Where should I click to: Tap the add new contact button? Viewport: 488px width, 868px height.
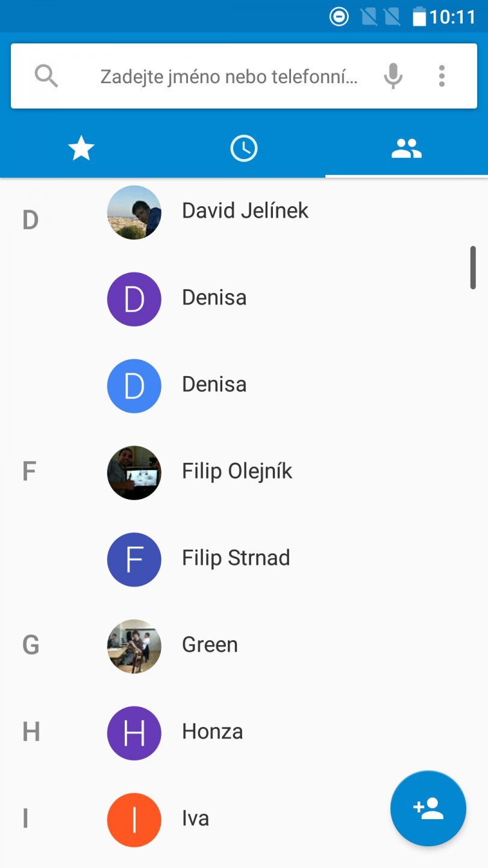tap(428, 808)
